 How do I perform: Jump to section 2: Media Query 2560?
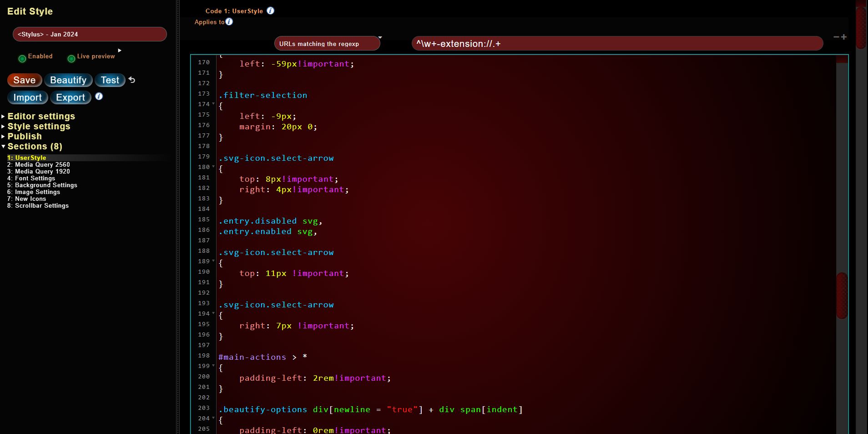(39, 164)
